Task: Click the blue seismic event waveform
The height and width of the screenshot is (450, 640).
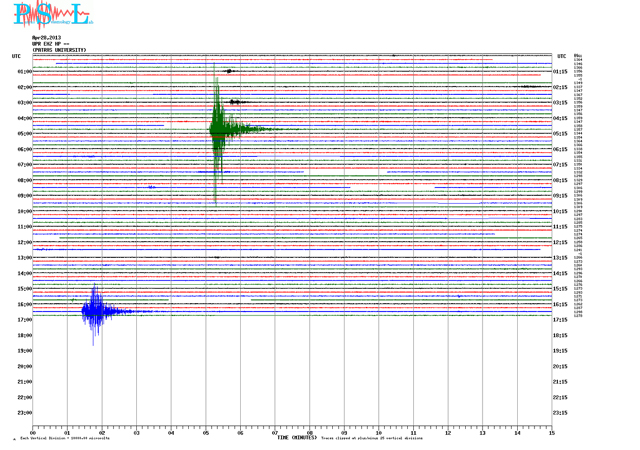Action: (95, 310)
